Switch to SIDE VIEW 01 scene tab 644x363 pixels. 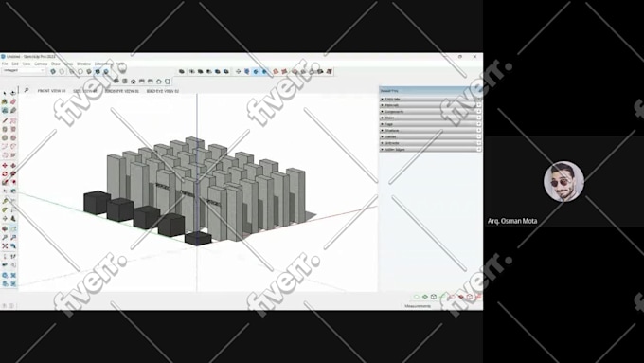click(x=85, y=91)
